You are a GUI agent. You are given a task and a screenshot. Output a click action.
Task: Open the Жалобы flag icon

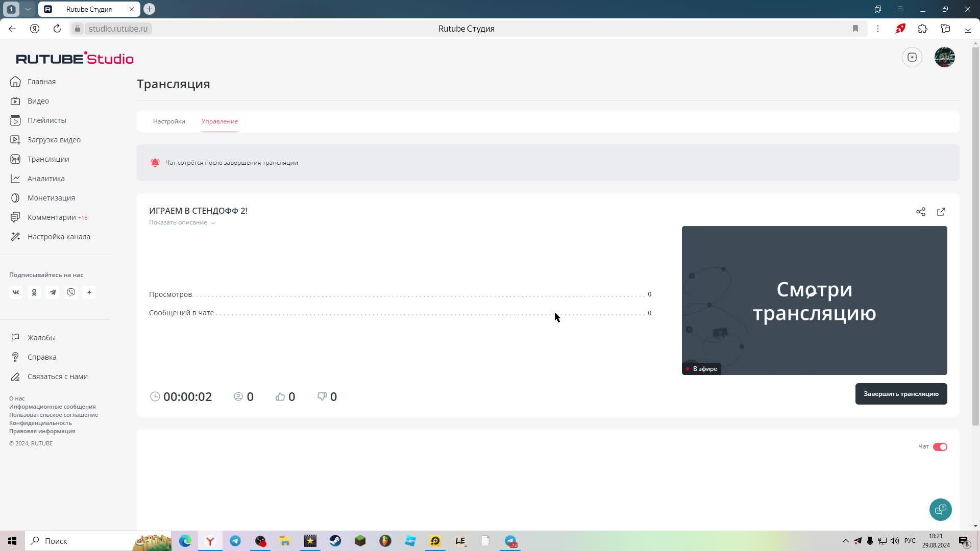click(15, 338)
